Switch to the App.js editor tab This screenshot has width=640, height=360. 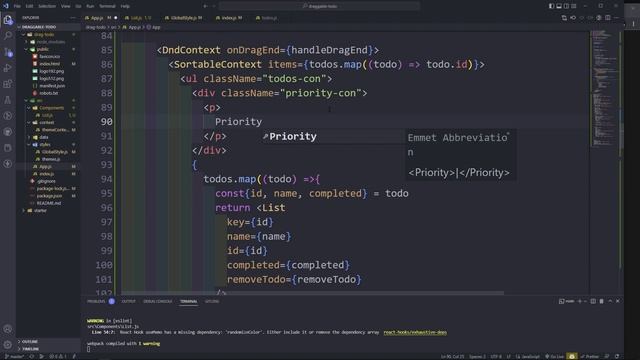[x=101, y=18]
